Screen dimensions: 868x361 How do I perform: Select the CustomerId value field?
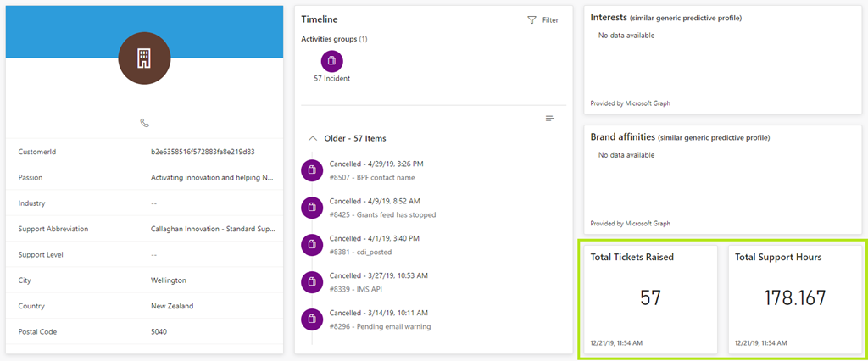coord(203,152)
